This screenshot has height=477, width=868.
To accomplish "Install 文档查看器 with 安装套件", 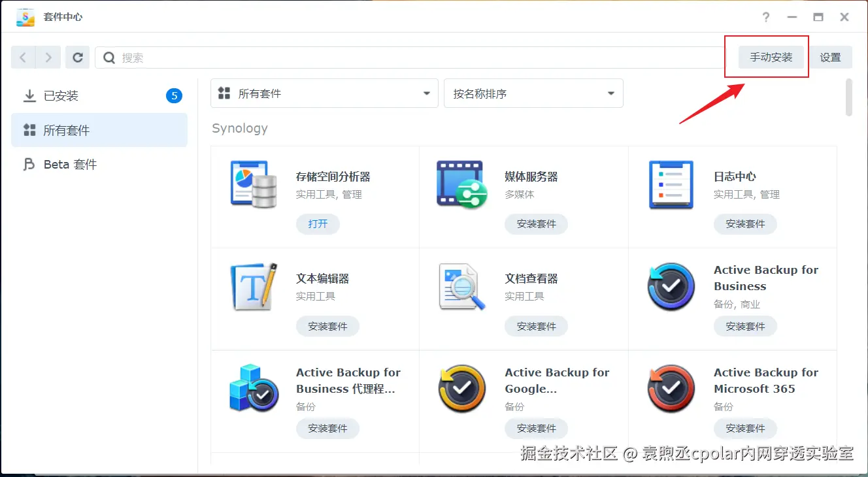I will click(536, 326).
